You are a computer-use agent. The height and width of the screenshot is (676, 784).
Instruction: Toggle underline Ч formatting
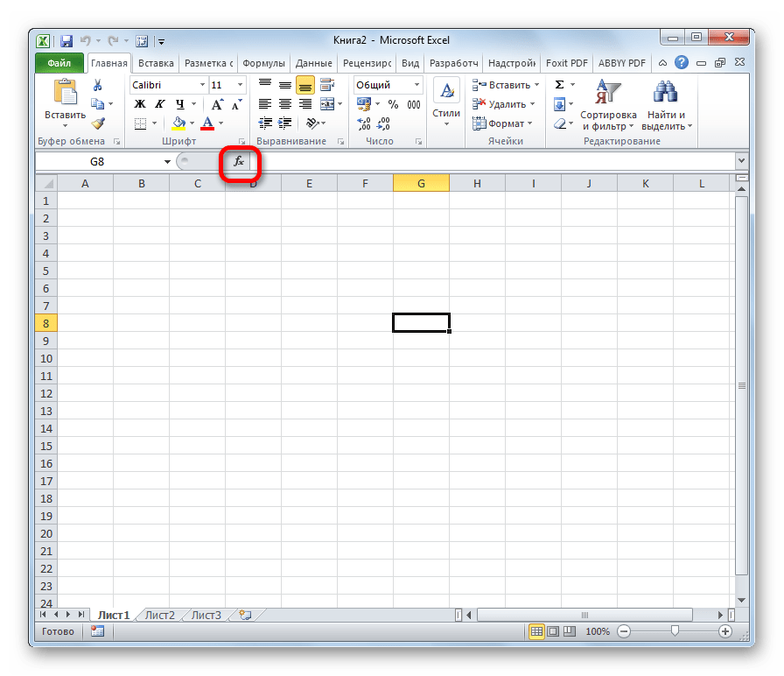[x=179, y=104]
